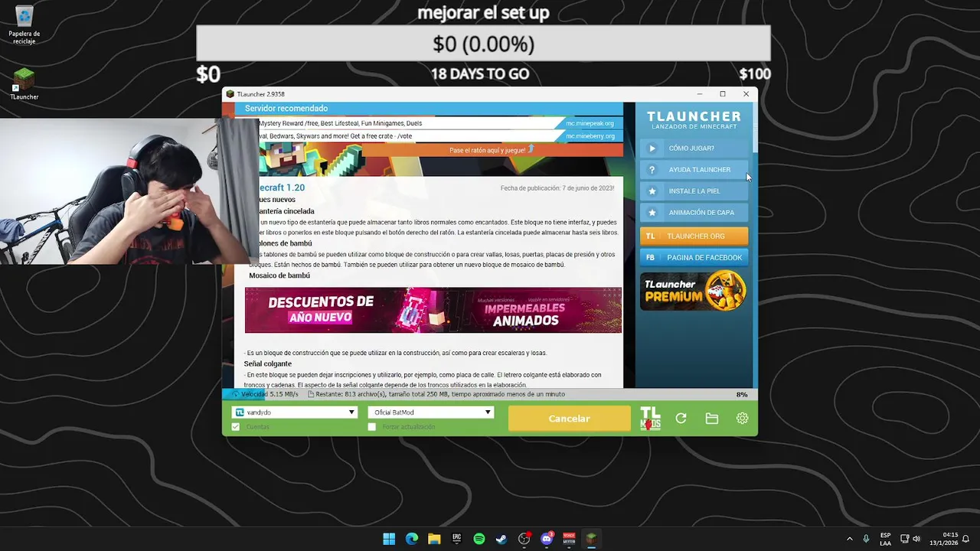Show hidden system tray icons
Image resolution: width=980 pixels, height=551 pixels.
(x=849, y=539)
